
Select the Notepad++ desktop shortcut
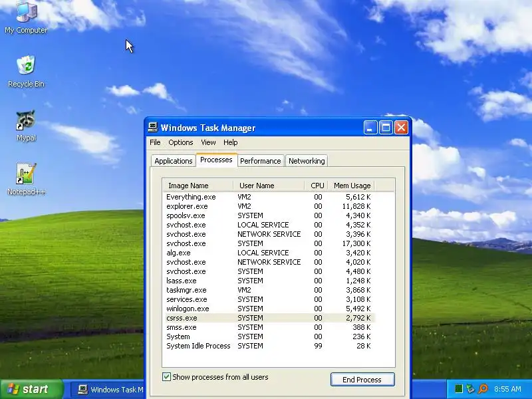click(26, 179)
